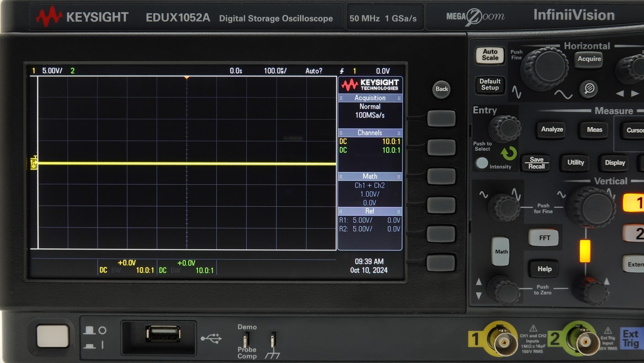Image resolution: width=644 pixels, height=363 pixels.
Task: Open the Save Recall menu key
Action: pyautogui.click(x=537, y=163)
